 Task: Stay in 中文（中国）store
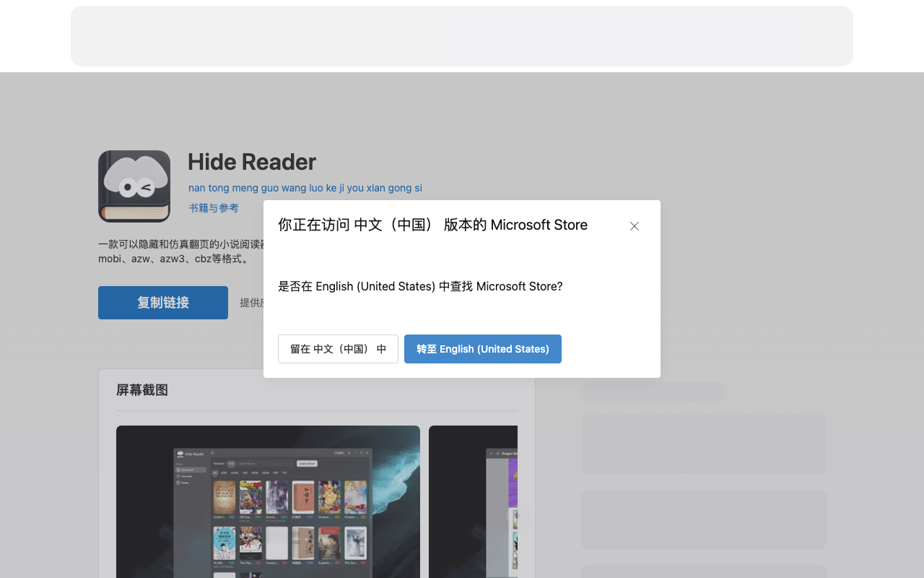(x=338, y=349)
